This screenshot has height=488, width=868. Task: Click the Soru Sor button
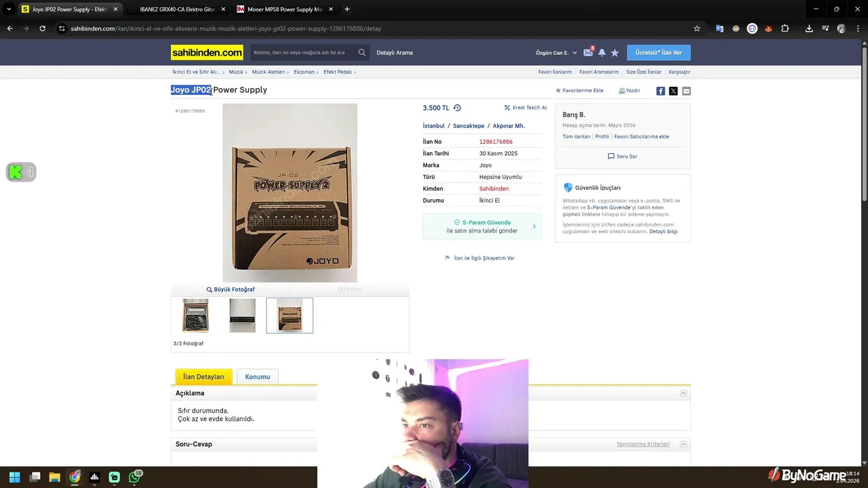623,157
